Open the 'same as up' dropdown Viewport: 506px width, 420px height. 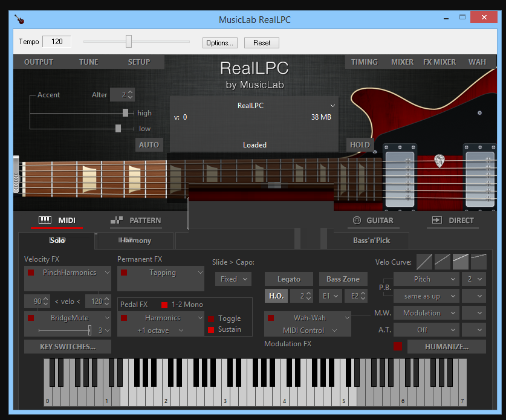point(426,296)
